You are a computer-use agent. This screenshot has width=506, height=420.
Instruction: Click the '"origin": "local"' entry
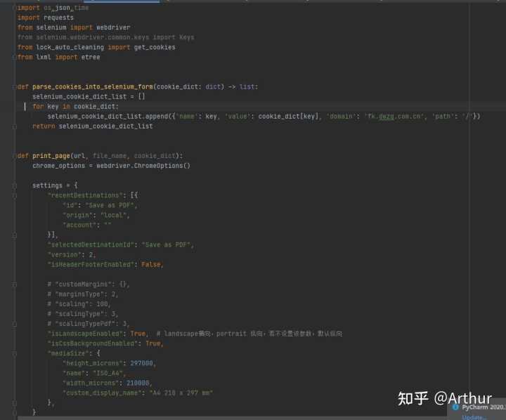pos(96,215)
